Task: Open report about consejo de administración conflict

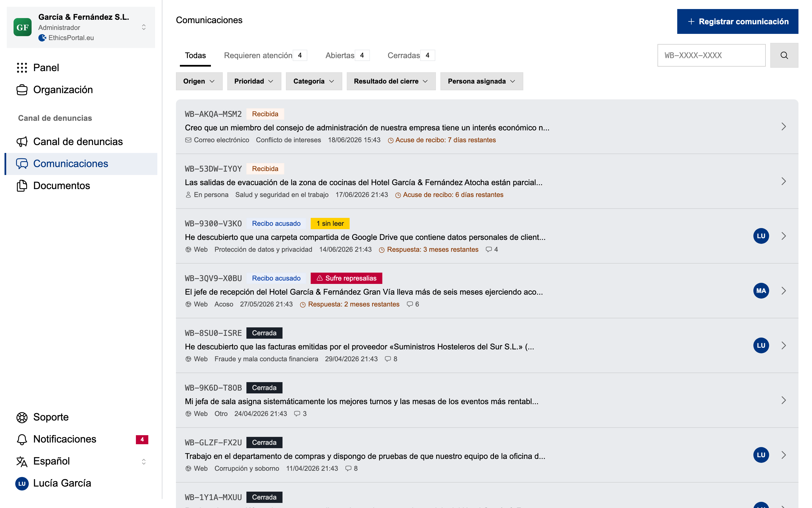Action: pos(367,128)
